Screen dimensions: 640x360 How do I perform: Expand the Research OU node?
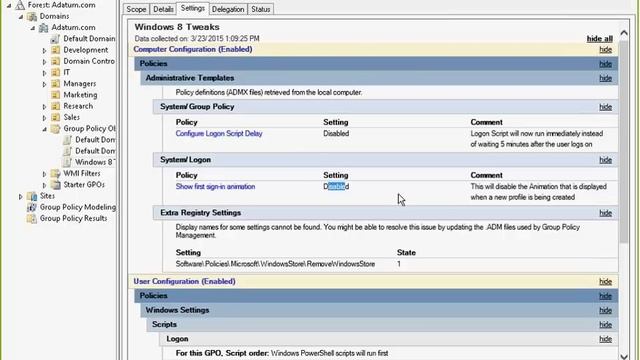[44, 107]
